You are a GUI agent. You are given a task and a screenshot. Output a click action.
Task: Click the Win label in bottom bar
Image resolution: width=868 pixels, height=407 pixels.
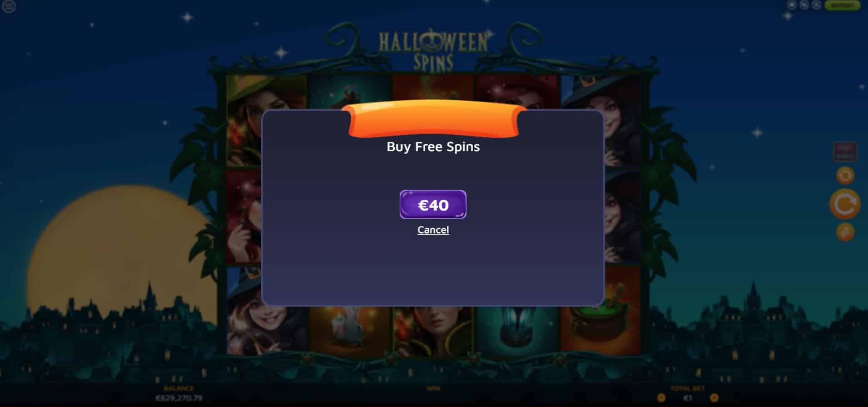pyautogui.click(x=433, y=389)
